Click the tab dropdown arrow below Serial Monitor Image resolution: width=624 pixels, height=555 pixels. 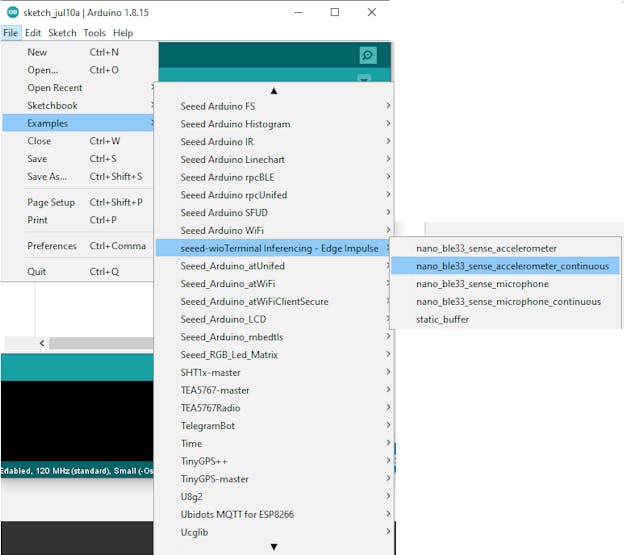point(364,79)
